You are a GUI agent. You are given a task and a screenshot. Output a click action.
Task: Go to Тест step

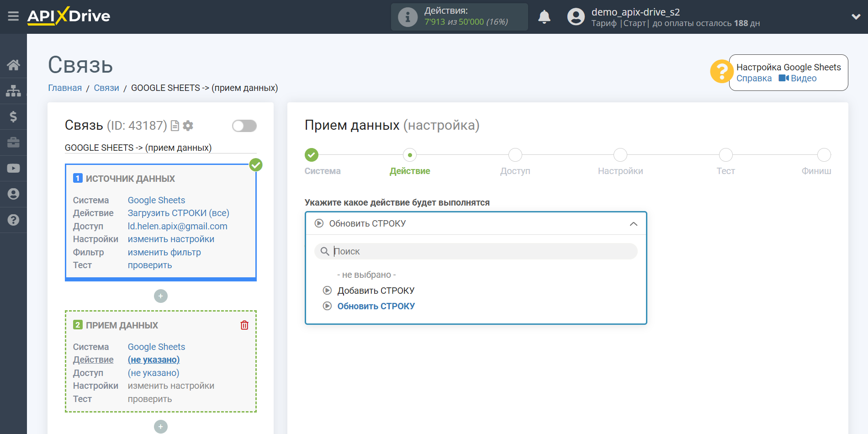click(x=725, y=155)
